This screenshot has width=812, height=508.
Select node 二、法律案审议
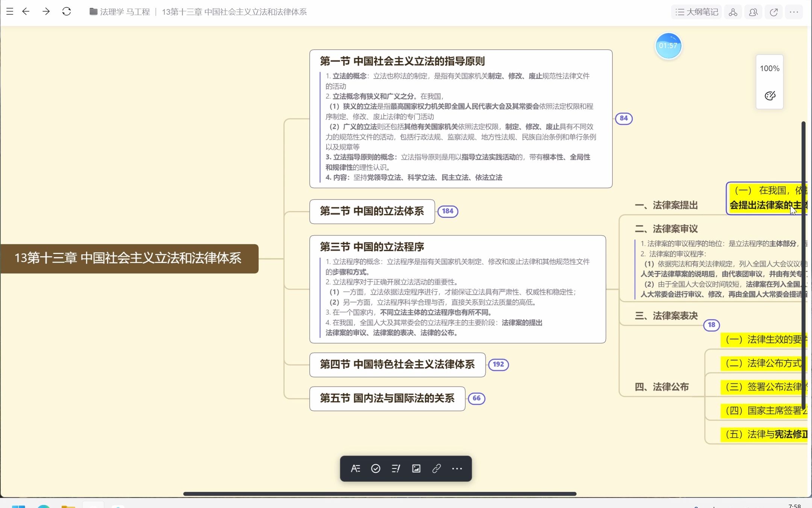(x=666, y=229)
